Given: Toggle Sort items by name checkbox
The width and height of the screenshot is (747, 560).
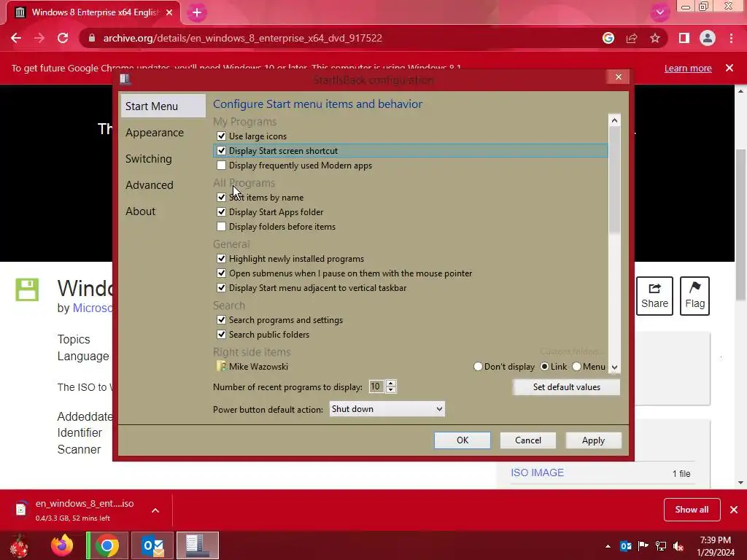Looking at the screenshot, I should point(221,197).
